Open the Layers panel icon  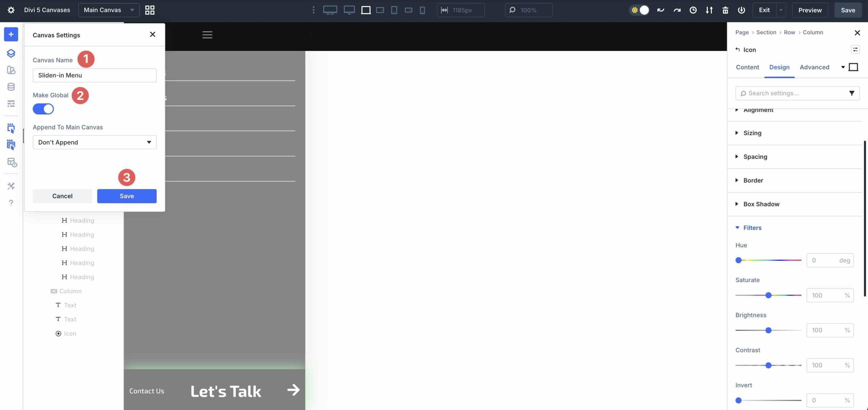click(11, 53)
